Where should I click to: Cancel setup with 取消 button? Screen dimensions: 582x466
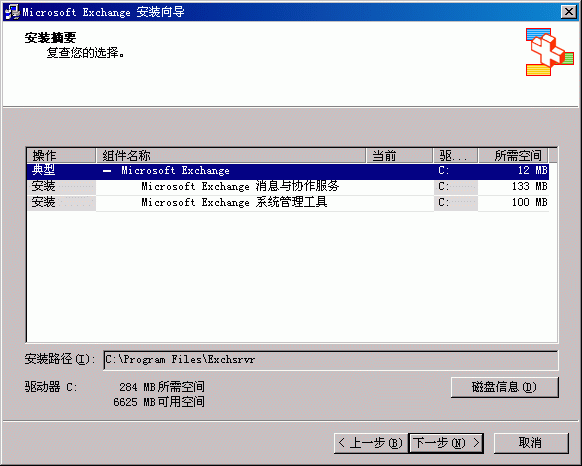point(531,443)
